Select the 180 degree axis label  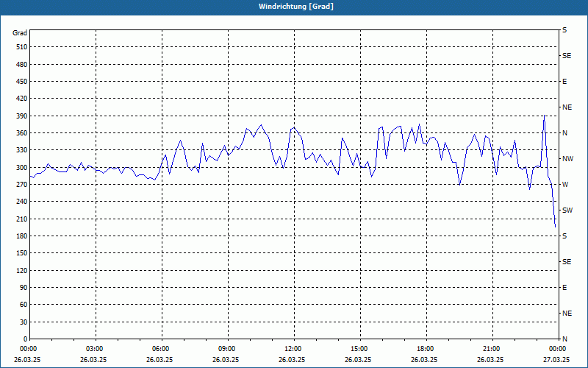tap(22, 236)
